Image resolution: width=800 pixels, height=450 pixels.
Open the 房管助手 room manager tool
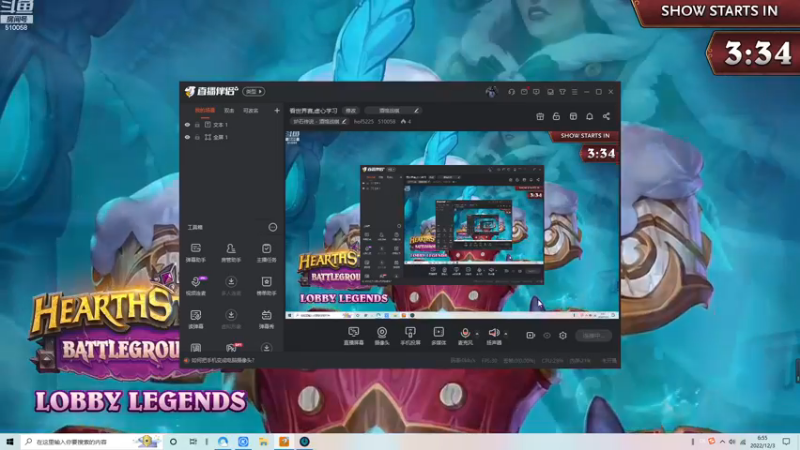click(231, 253)
